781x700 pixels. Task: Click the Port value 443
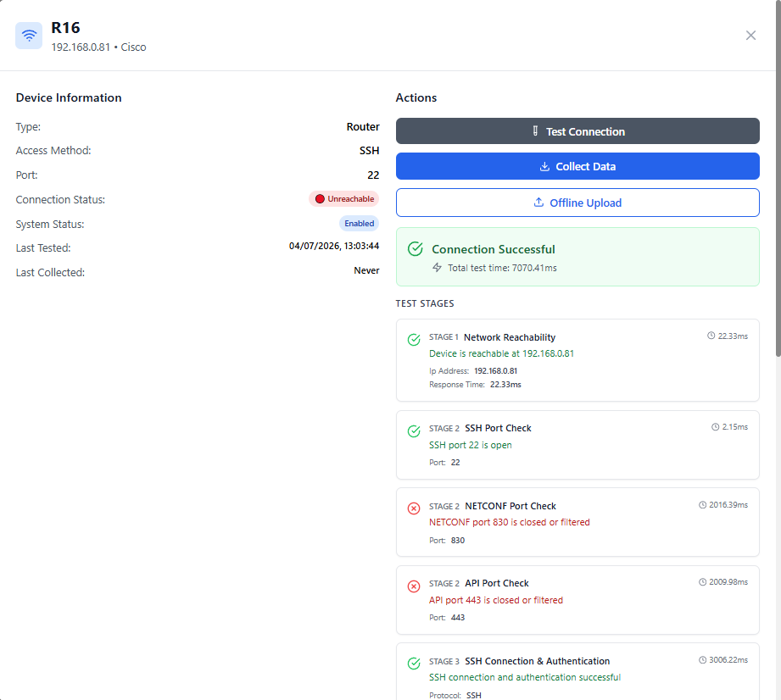pos(458,617)
